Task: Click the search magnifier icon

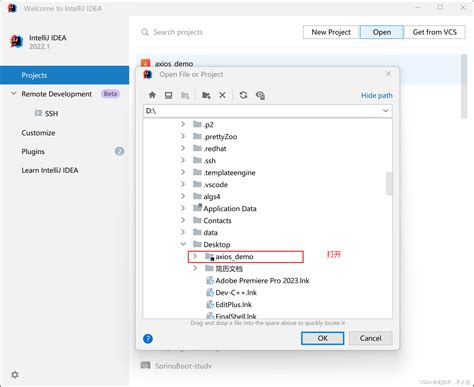Action: pyautogui.click(x=145, y=32)
